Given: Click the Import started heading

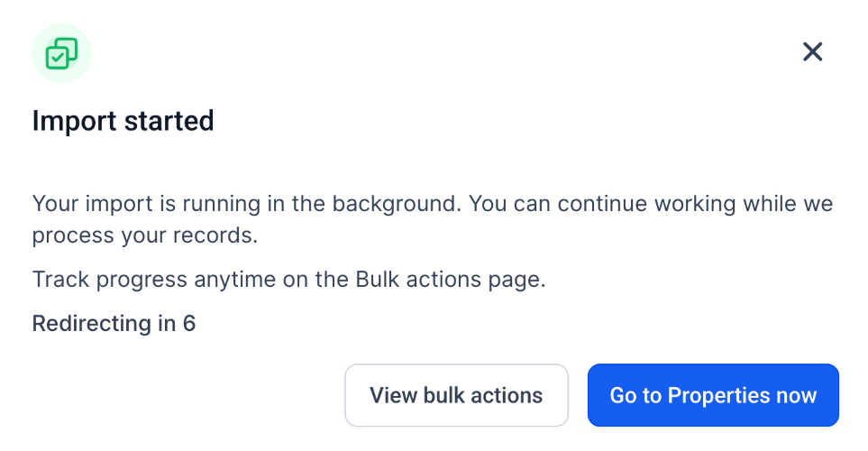Looking at the screenshot, I should tap(123, 121).
